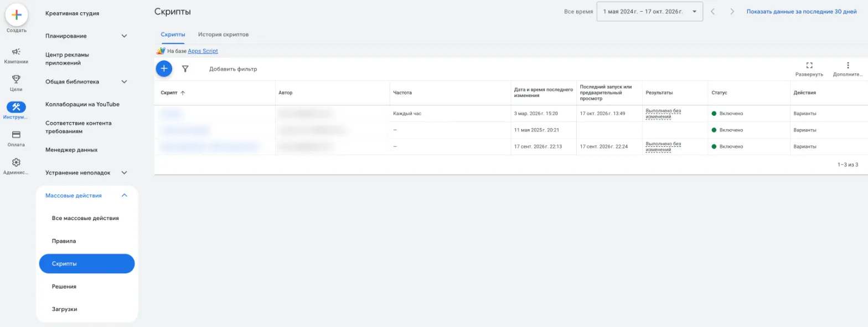The height and width of the screenshot is (327, 868).
Task: Click Показать данные за последние 30 дней
Action: tap(802, 12)
